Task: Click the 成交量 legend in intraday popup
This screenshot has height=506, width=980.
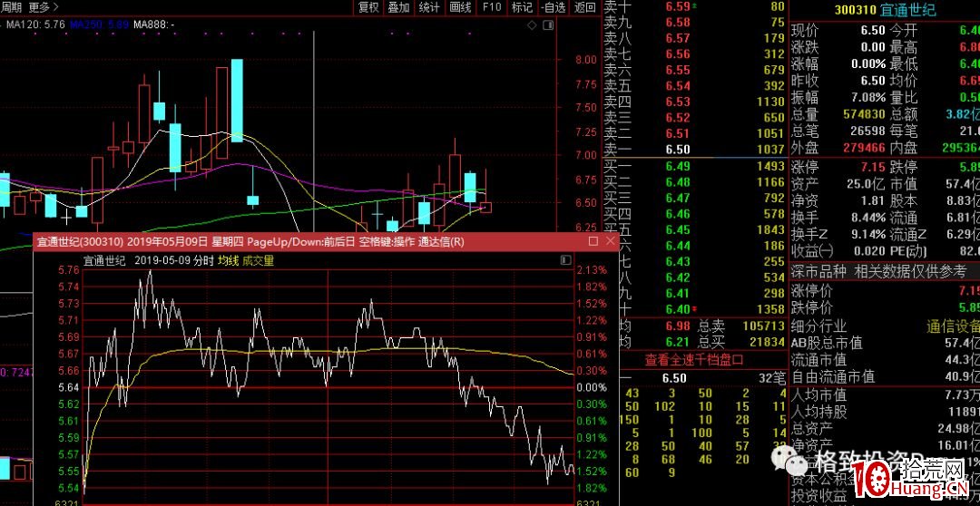Action: tap(258, 260)
